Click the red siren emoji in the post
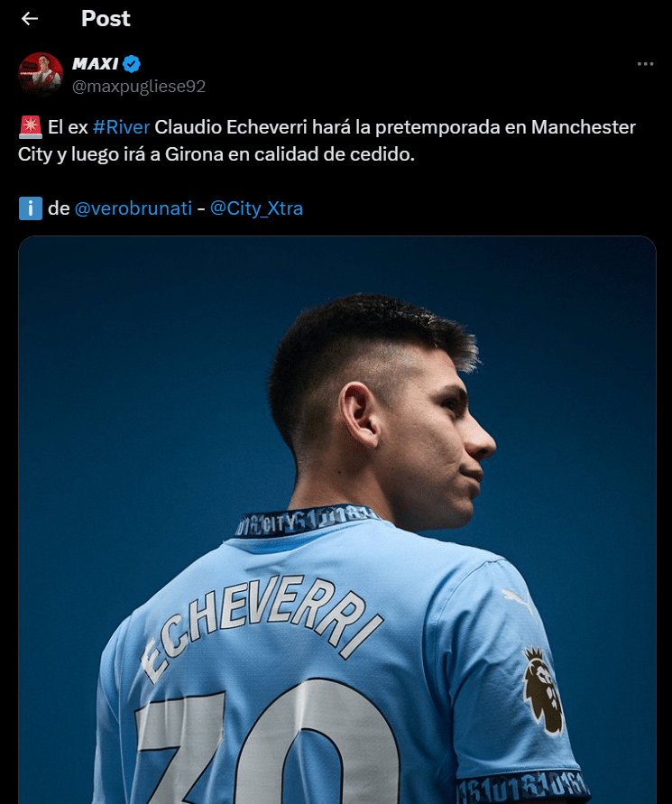This screenshot has height=804, width=672. 31,127
